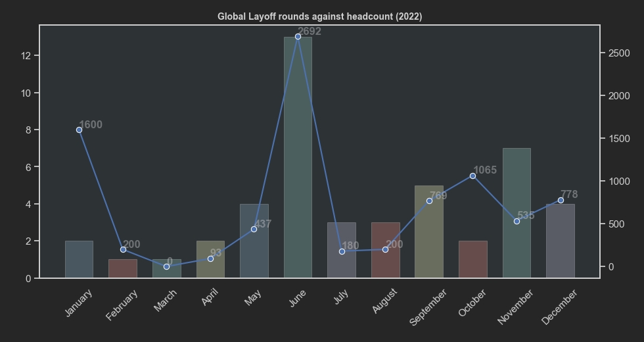Click the March data point at zero
Viewport: 644px width, 342px height.
(166, 266)
